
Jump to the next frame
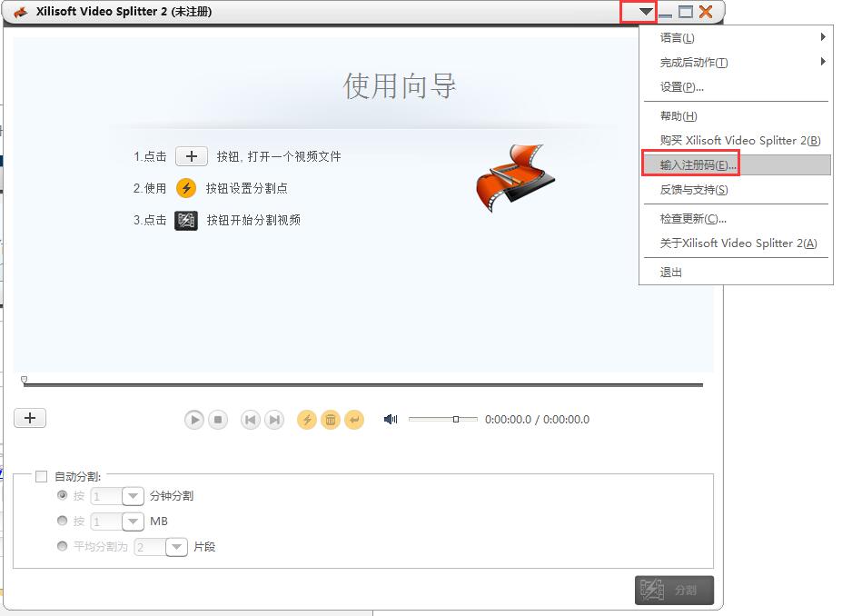point(274,420)
